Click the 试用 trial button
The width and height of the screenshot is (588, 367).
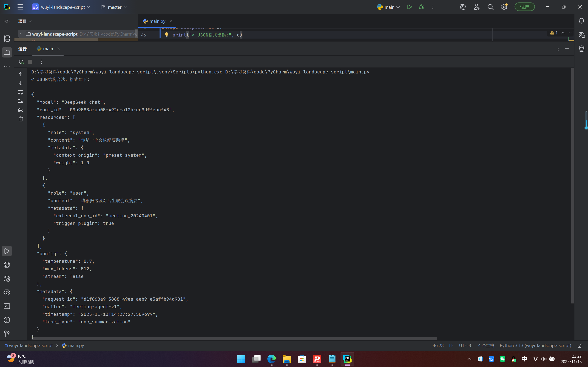[524, 7]
